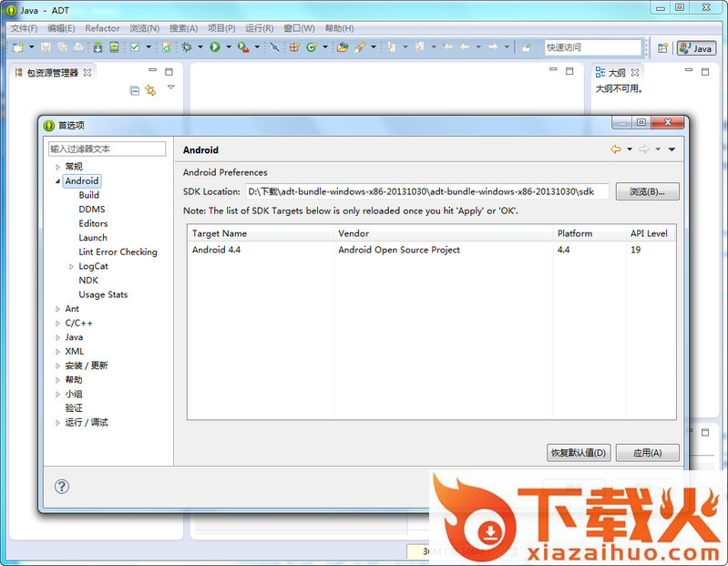Select the Android 4.4 target row

click(364, 250)
